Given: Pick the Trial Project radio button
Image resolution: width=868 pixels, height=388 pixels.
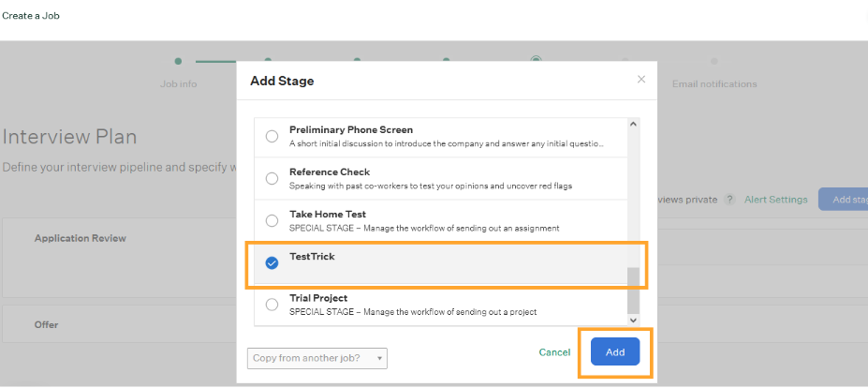Looking at the screenshot, I should [x=272, y=305].
